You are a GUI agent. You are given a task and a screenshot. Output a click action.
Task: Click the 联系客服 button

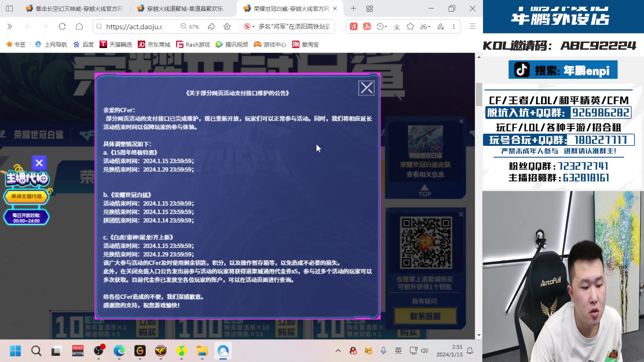(425, 316)
